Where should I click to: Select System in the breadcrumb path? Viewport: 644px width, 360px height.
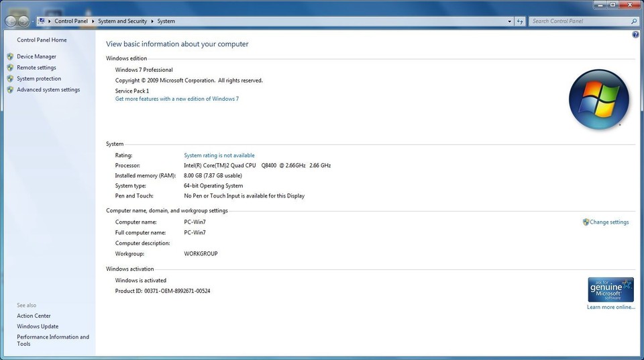pos(166,21)
